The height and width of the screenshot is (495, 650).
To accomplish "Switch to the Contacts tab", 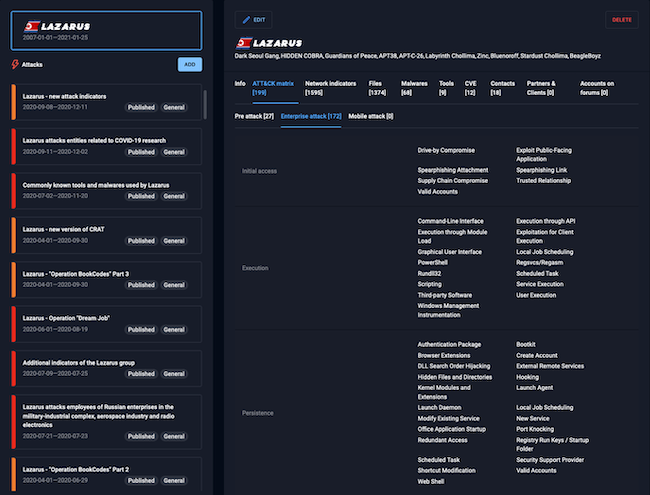I will (x=502, y=88).
